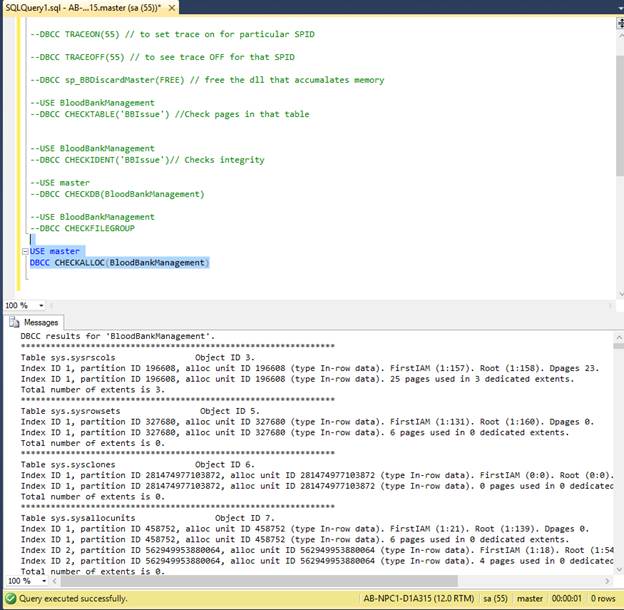Click the DBCC CHECKDB(BloodBankManagement) line

[117, 194]
